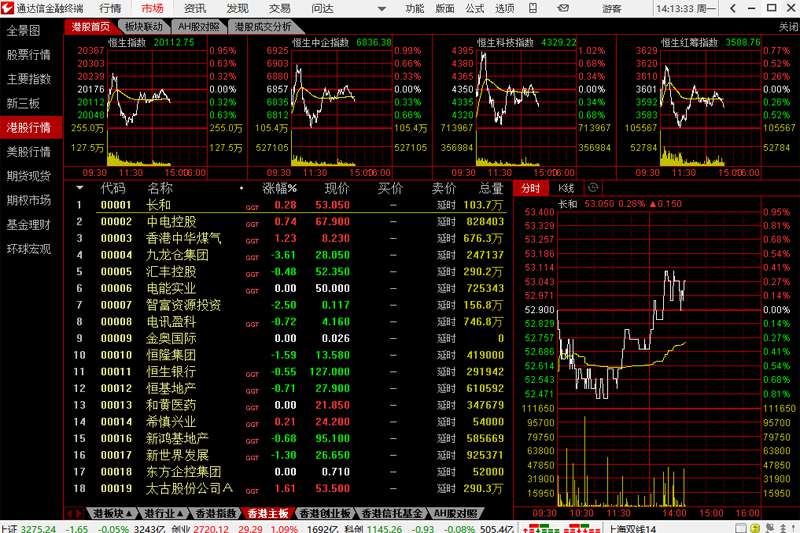Screen dimensions: 800x533
Task: Open 环球宏观 in sidebar
Action: pos(29,249)
